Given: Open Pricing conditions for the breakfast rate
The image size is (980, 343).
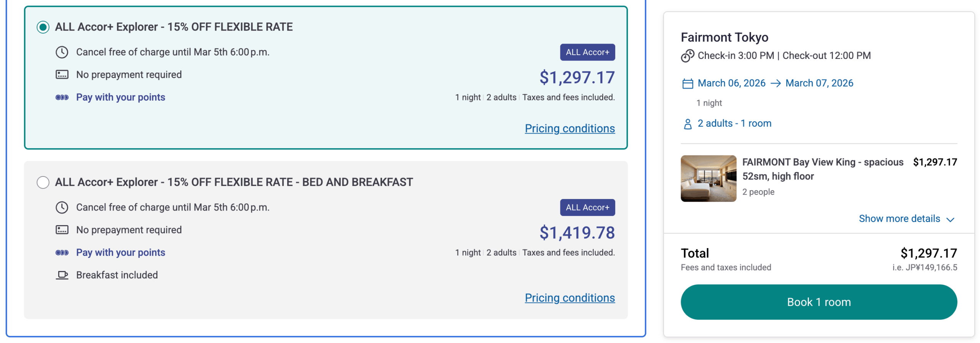Looking at the screenshot, I should (x=569, y=297).
